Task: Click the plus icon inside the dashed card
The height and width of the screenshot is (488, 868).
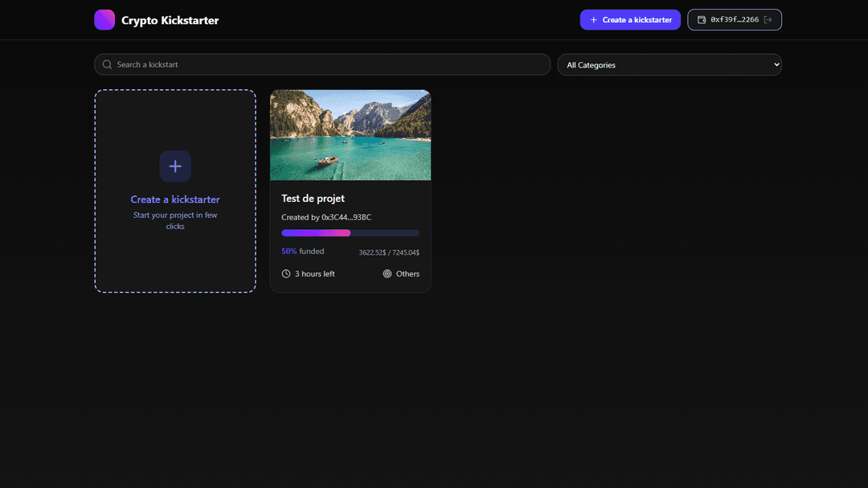Action: 174,166
